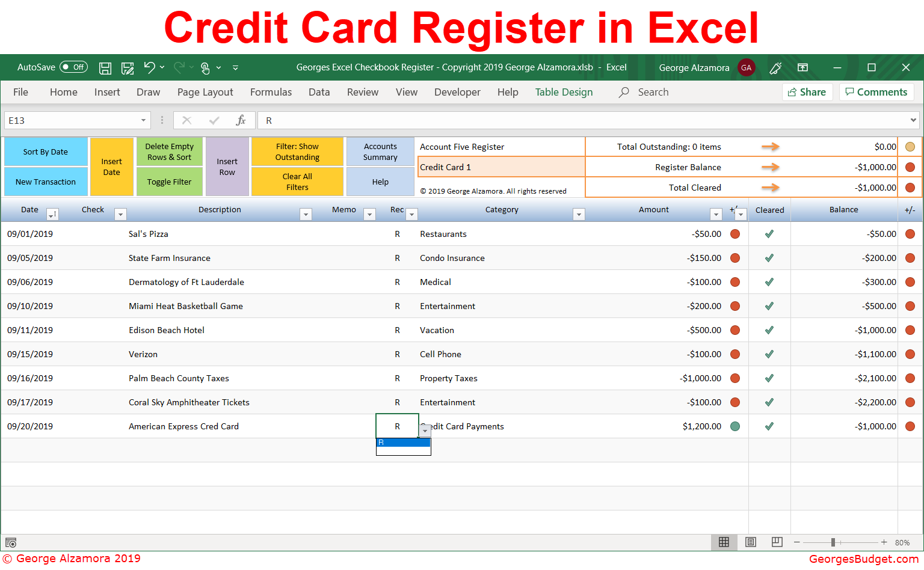Open the Insert ribbon tab
Viewport: 924px width, 570px height.
tap(107, 92)
